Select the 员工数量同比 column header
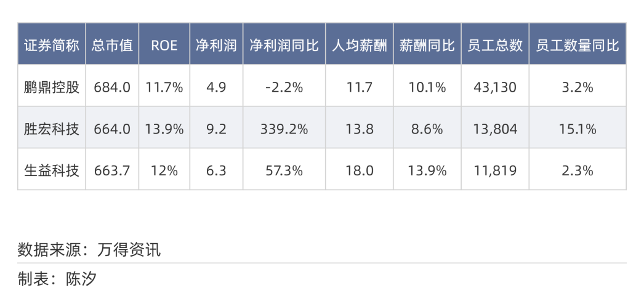 pos(577,45)
